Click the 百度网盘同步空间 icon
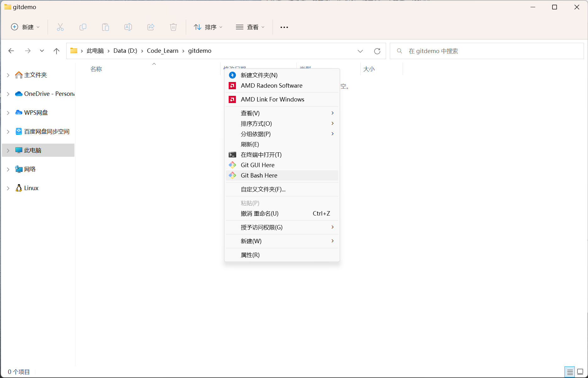The image size is (588, 378). coord(19,131)
